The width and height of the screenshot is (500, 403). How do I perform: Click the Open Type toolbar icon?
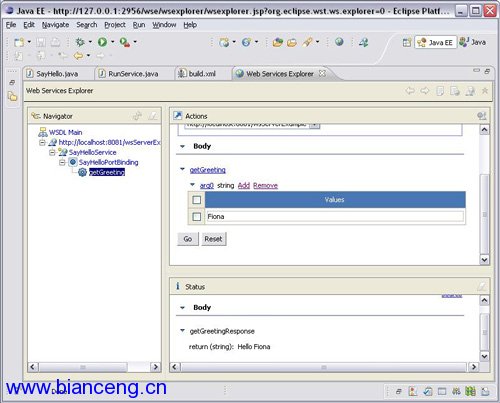coord(277,42)
